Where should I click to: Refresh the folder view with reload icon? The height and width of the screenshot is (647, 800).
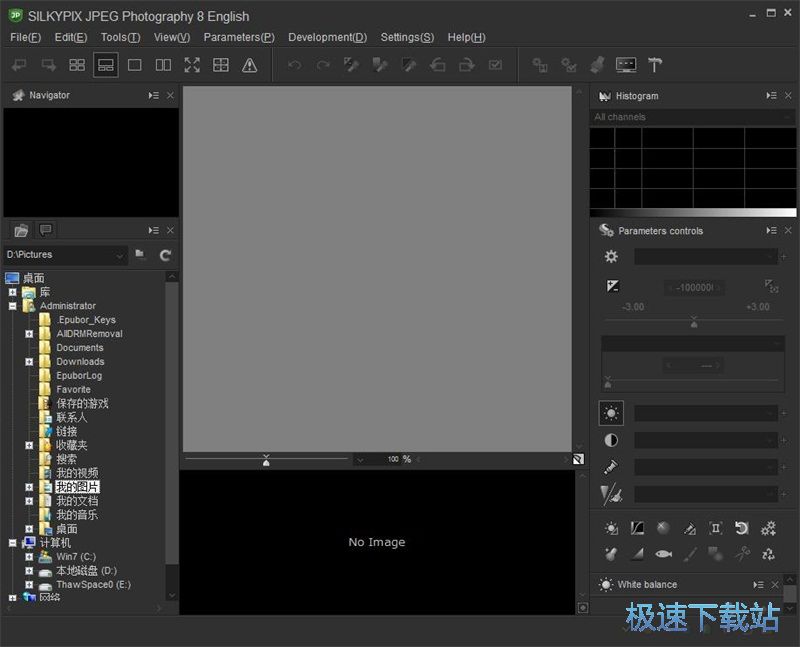pos(165,255)
